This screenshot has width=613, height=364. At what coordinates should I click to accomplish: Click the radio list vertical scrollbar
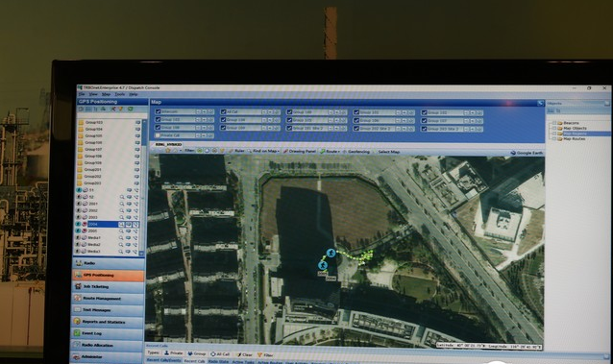click(x=142, y=187)
